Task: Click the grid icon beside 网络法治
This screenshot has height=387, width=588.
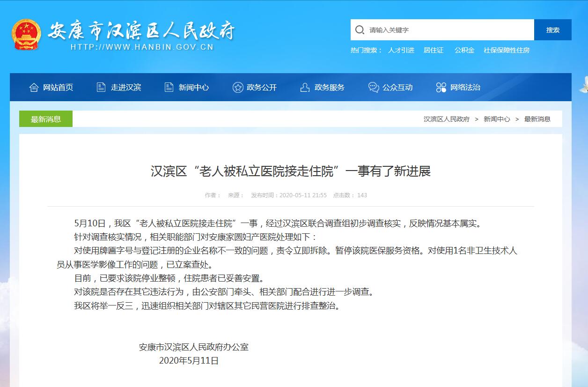Action: 441,87
